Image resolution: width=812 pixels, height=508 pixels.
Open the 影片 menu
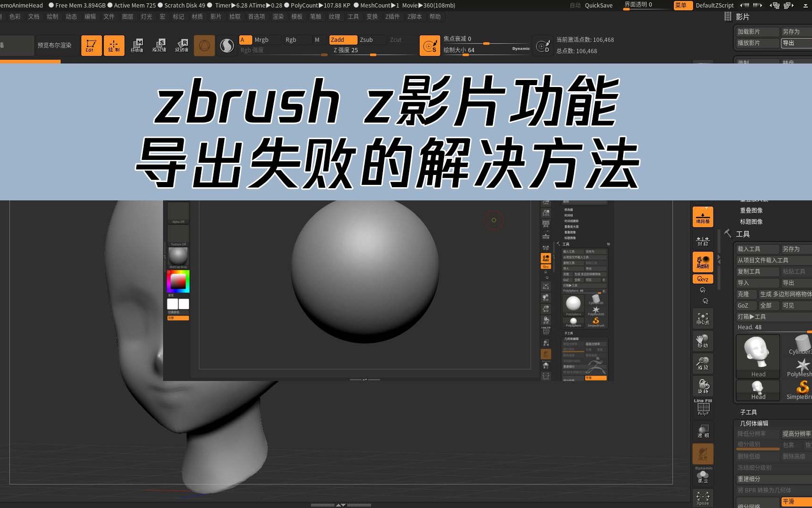pos(216,16)
